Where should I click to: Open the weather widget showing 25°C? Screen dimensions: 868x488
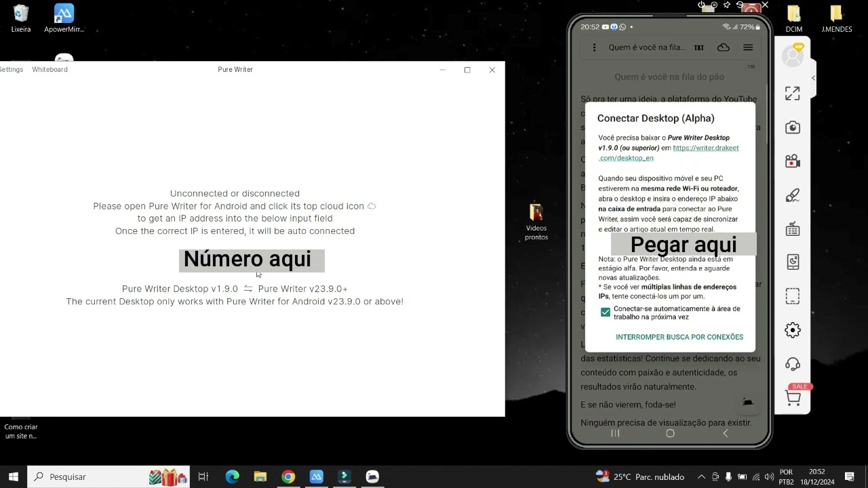coord(639,476)
